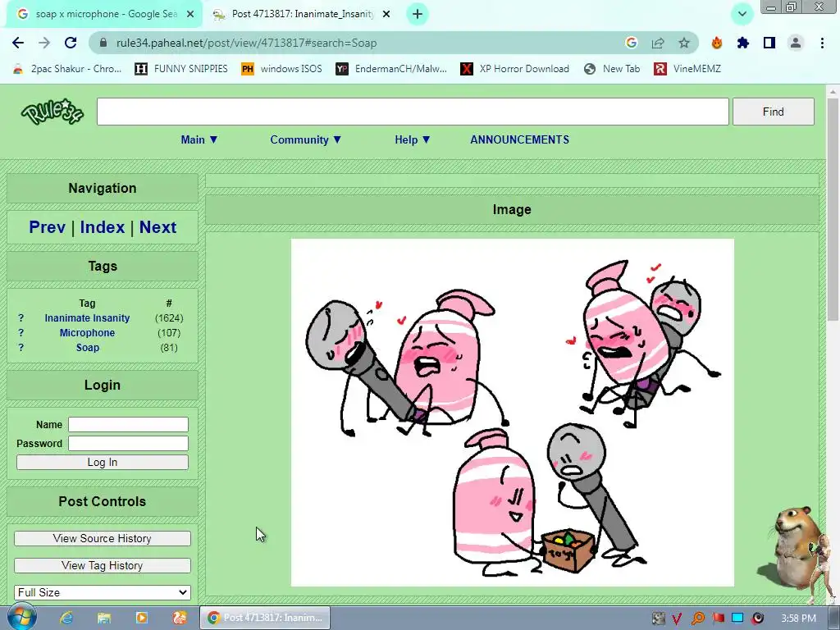Expand the Help dropdown menu
The width and height of the screenshot is (840, 630).
[413, 139]
